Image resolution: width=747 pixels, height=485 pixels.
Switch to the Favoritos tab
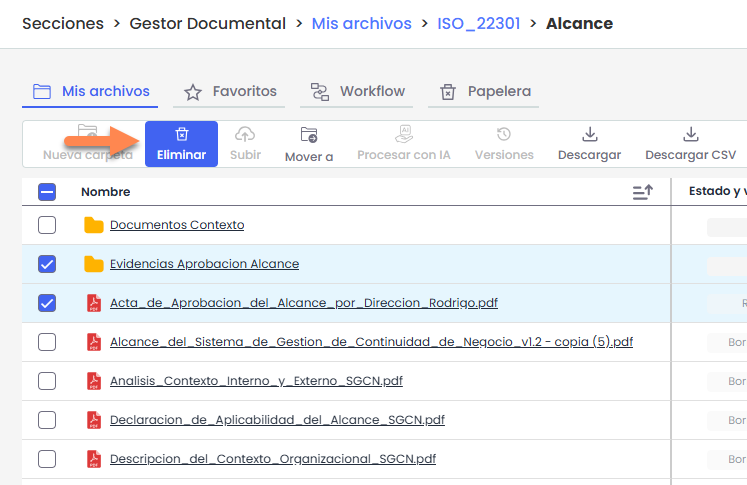(230, 92)
